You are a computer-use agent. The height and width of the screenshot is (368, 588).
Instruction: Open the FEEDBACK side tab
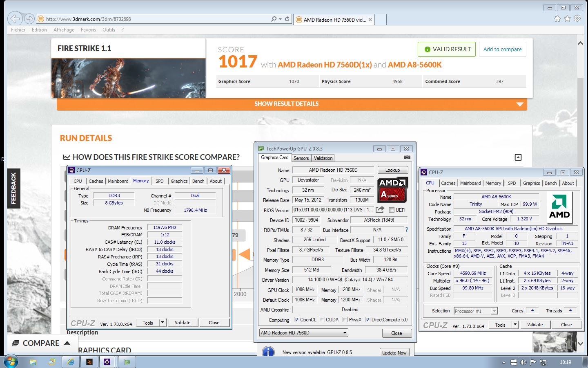coord(13,188)
